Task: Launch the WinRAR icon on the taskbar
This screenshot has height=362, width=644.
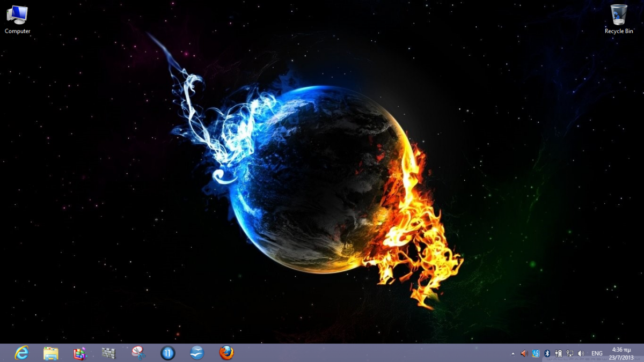Action: pos(80,353)
